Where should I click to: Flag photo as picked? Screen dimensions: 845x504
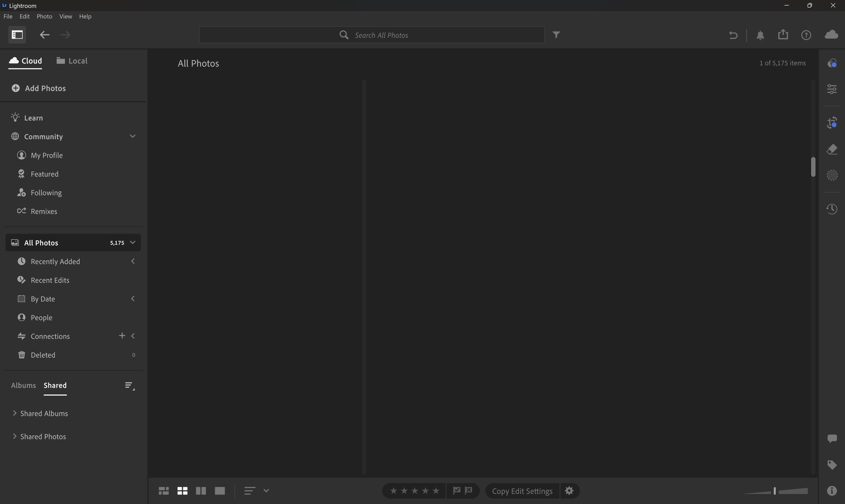457,490
